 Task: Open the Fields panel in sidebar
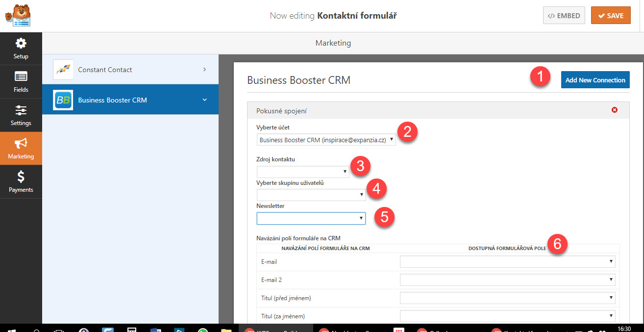(x=21, y=81)
